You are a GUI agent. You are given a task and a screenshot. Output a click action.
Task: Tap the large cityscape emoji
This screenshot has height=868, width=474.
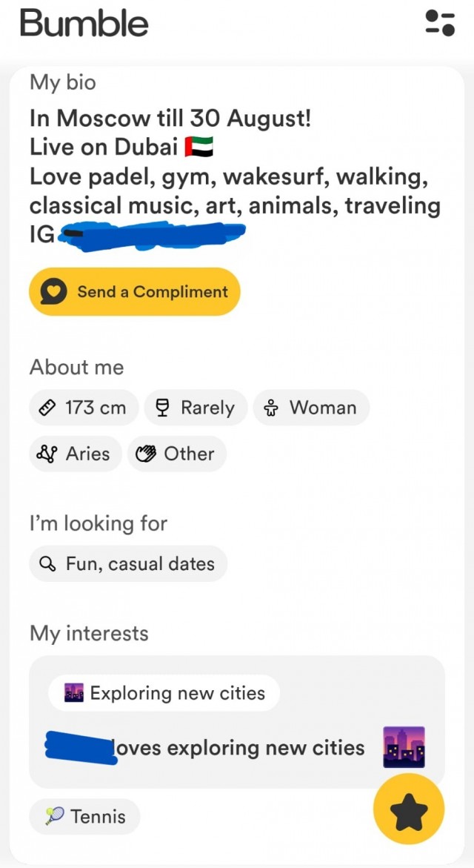click(404, 746)
